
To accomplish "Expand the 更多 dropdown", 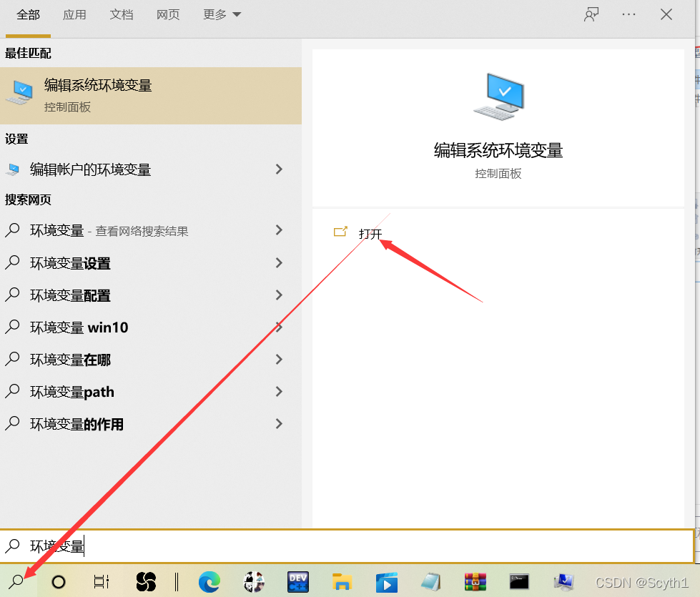I will [x=222, y=15].
